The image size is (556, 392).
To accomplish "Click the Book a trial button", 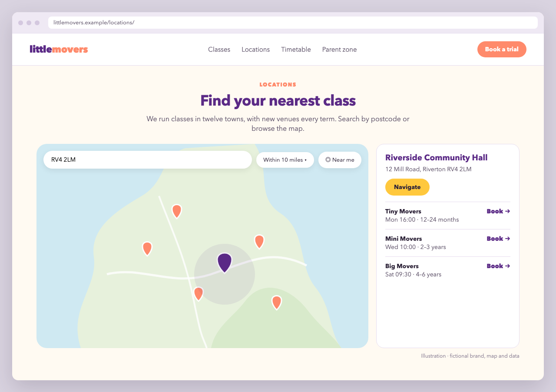I will [x=502, y=49].
